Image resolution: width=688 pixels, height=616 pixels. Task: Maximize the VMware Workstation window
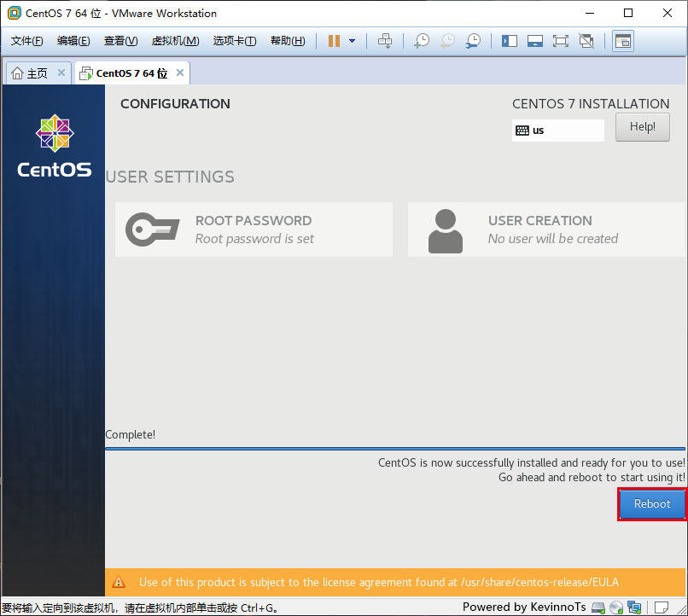point(628,13)
